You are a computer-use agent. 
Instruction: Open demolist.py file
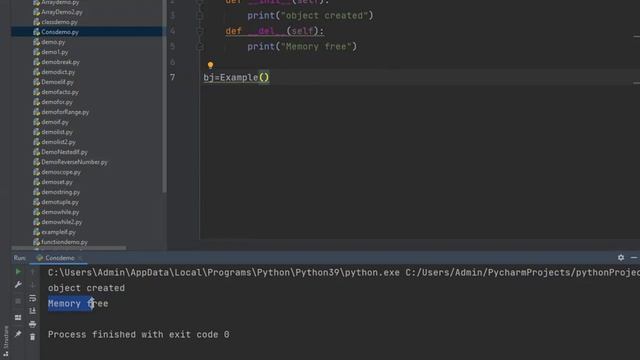(57, 132)
